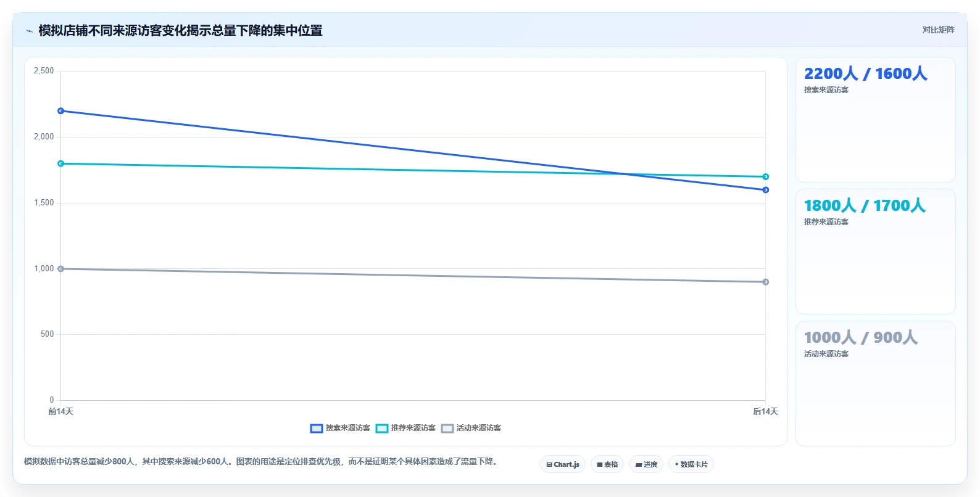The height and width of the screenshot is (497, 980).
Task: Click the 搜索来源访客 card caption
Action: 826,90
